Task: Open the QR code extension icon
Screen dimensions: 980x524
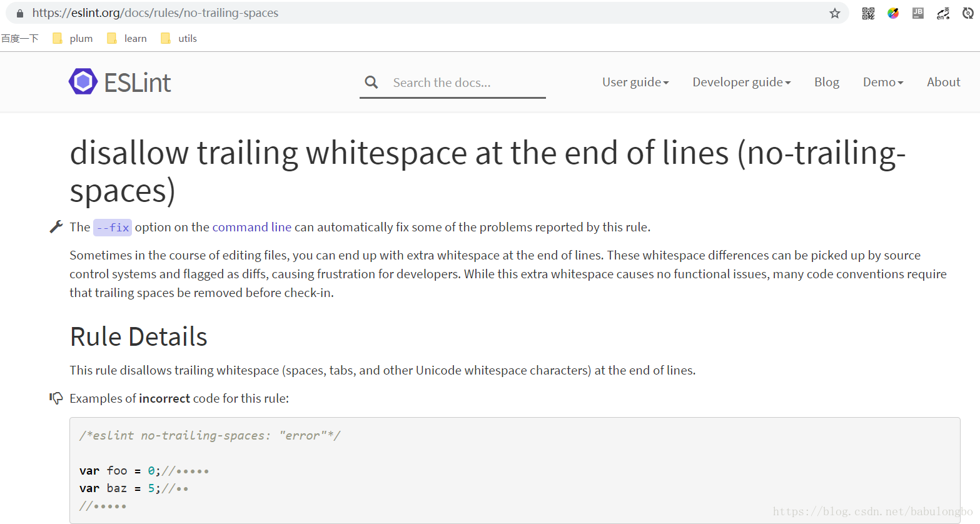Action: coord(868,13)
